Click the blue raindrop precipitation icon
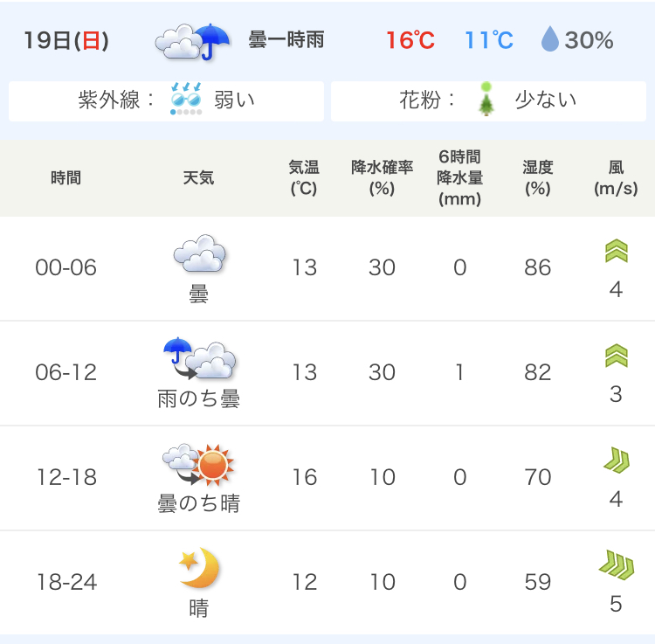The height and width of the screenshot is (644, 655). pos(549,38)
